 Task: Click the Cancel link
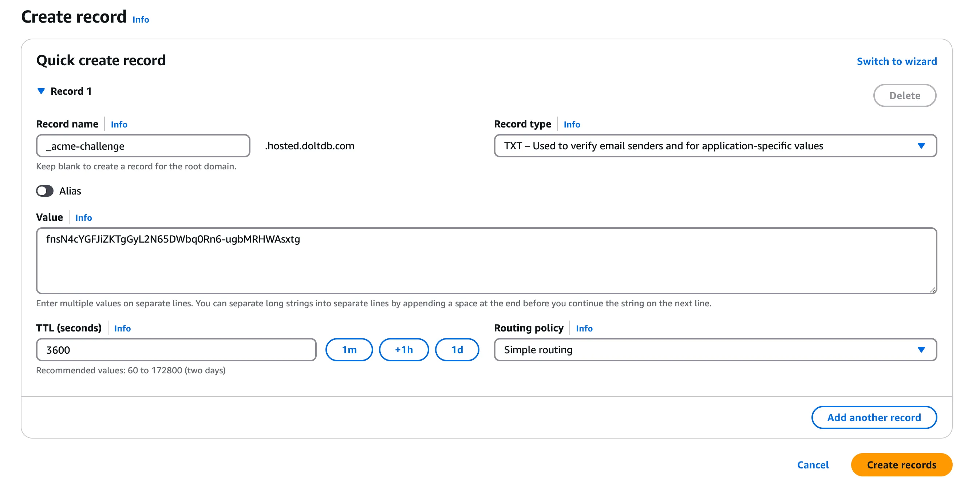pos(813,464)
